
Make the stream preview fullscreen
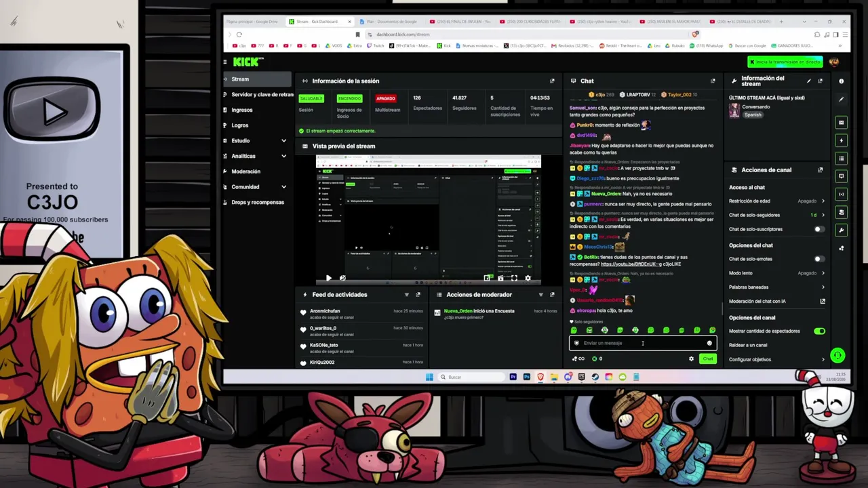pos(514,278)
